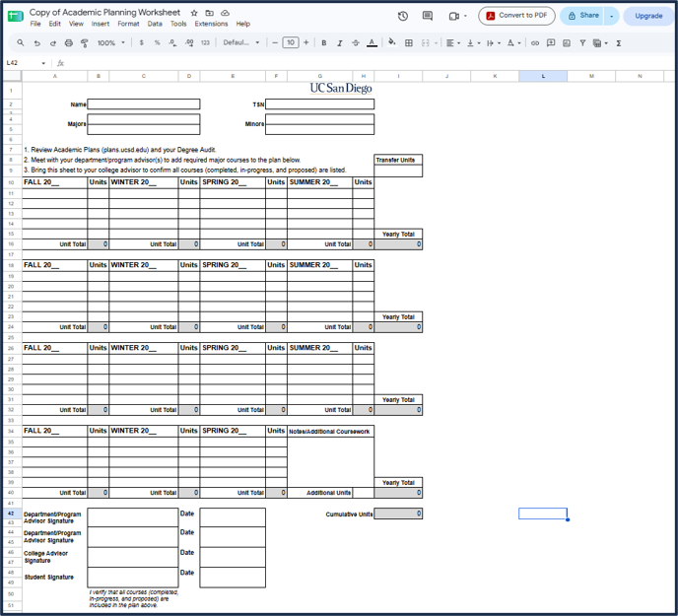The width and height of the screenshot is (678, 616).
Task: Toggle italic formatting
Action: 340,42
